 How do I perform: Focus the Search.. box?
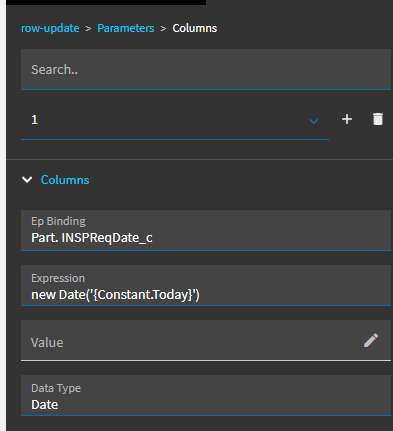pos(206,70)
